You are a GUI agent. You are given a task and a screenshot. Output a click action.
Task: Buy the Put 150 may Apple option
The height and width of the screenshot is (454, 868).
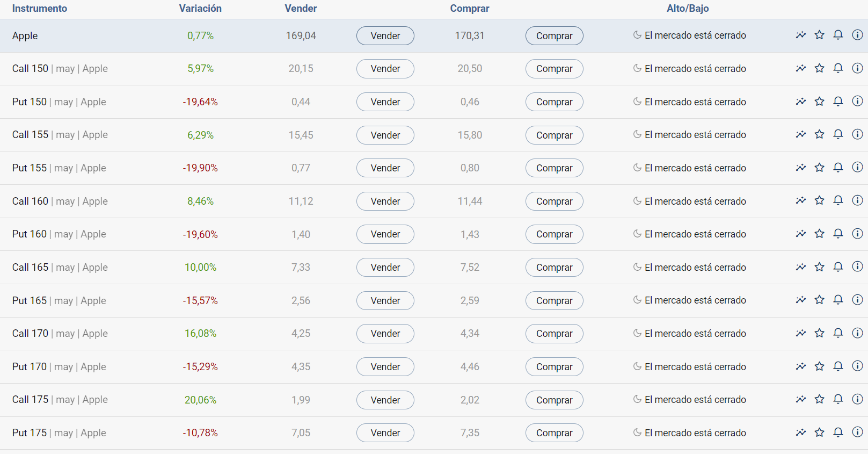(x=555, y=102)
